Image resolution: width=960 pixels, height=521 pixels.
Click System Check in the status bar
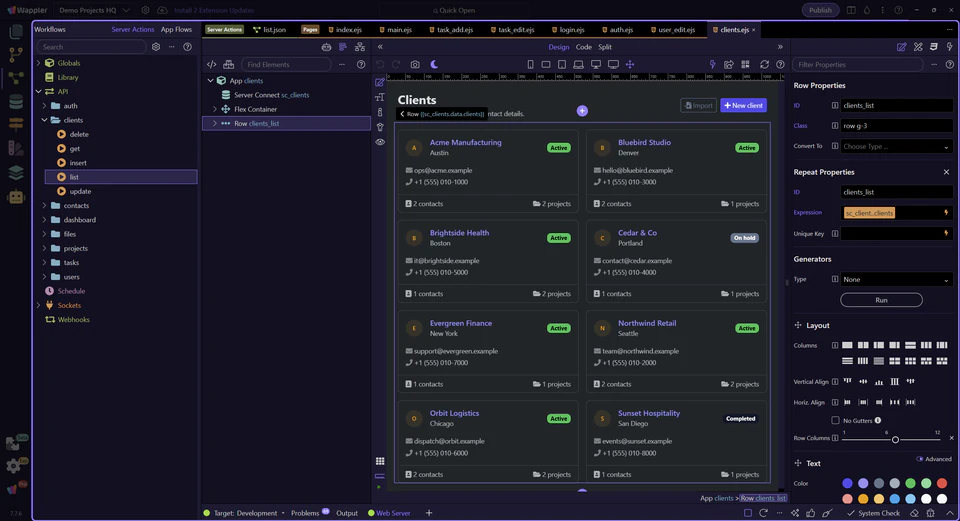(x=874, y=513)
